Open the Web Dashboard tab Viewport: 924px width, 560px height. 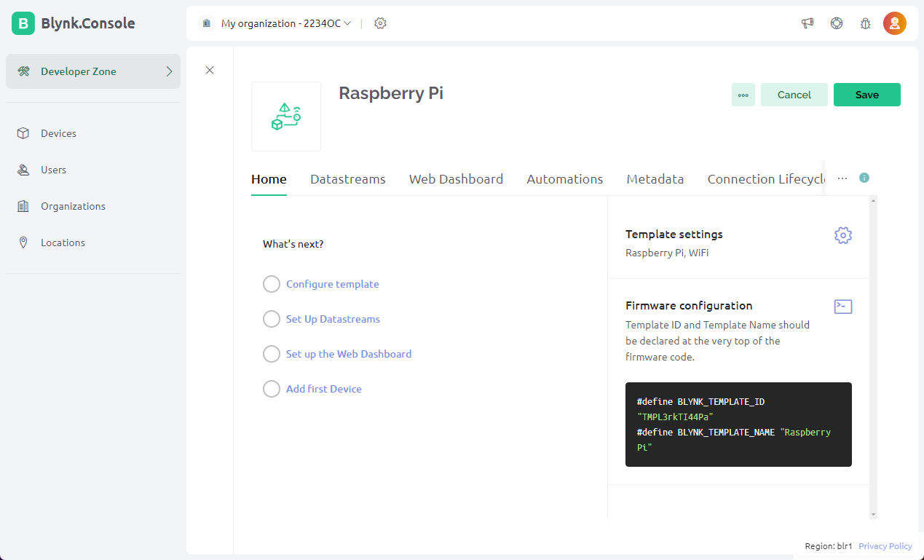[456, 179]
